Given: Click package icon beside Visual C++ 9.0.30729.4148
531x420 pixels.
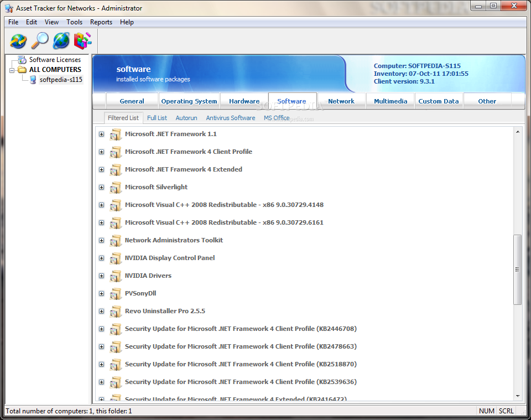Looking at the screenshot, I should coord(116,205).
